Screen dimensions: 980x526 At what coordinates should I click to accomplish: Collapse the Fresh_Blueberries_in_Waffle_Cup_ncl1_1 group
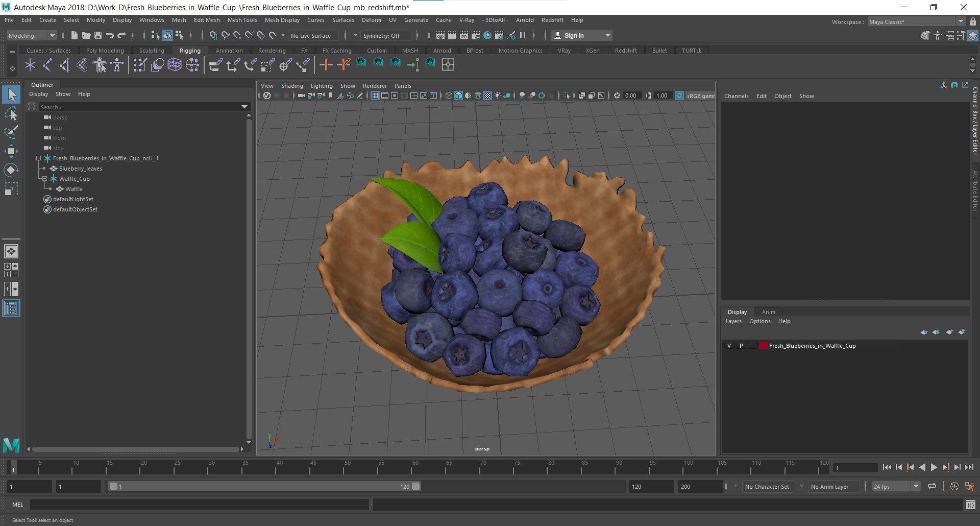click(x=38, y=158)
